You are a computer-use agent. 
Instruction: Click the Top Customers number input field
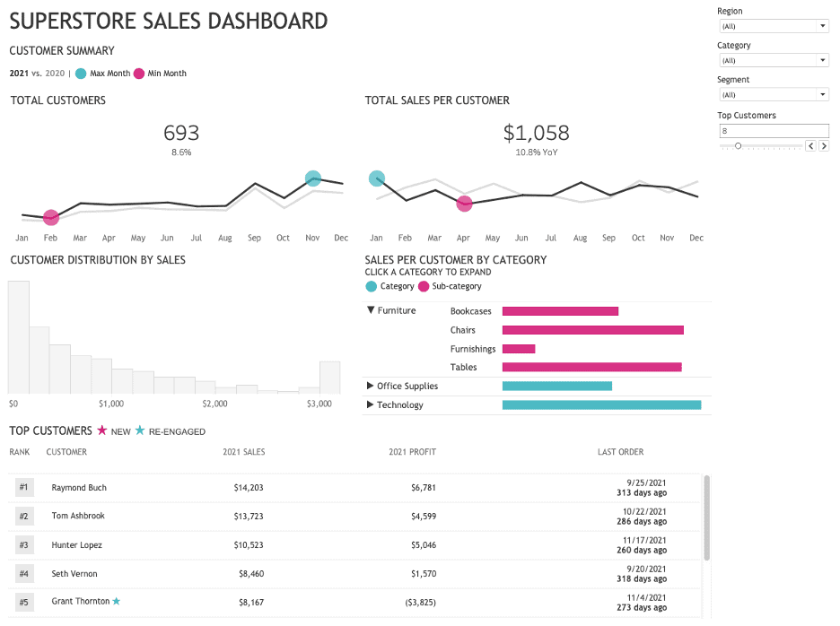[773, 131]
